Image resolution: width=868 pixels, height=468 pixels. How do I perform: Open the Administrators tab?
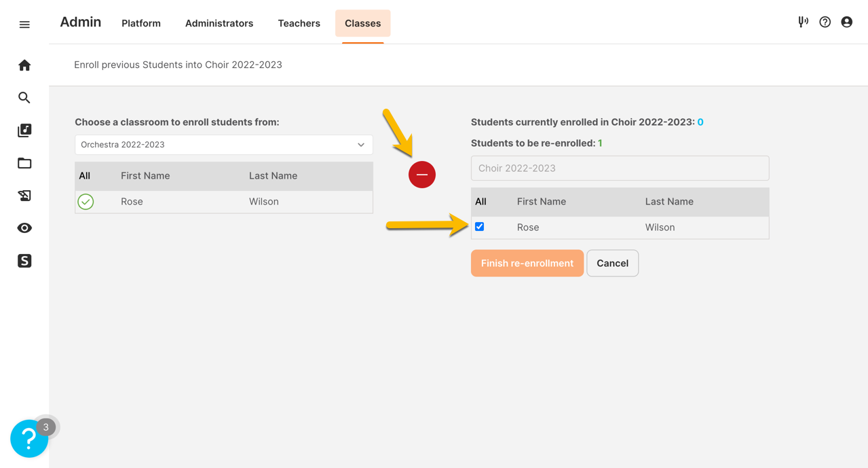[x=219, y=23]
